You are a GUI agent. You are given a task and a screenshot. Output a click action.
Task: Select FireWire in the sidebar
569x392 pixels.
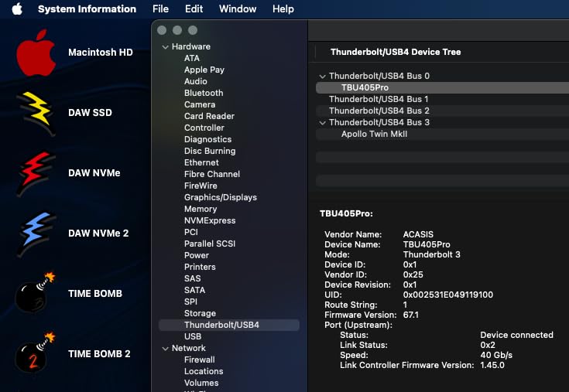click(201, 186)
